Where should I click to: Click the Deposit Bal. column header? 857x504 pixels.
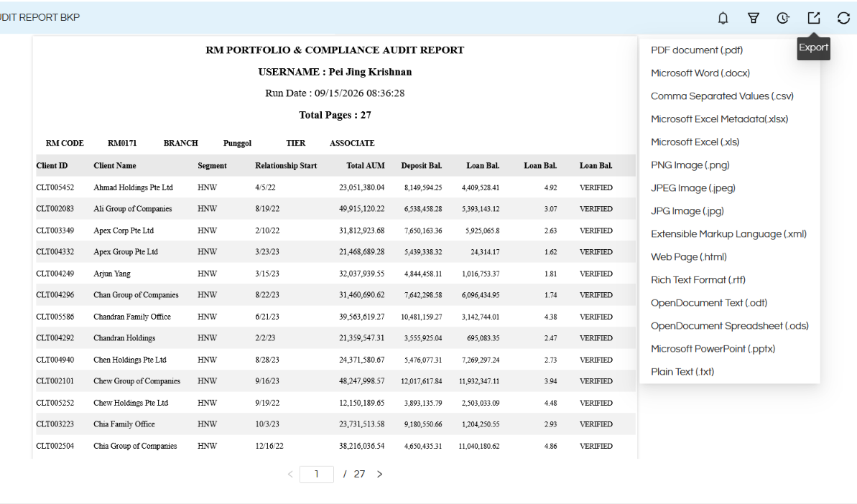click(x=422, y=165)
